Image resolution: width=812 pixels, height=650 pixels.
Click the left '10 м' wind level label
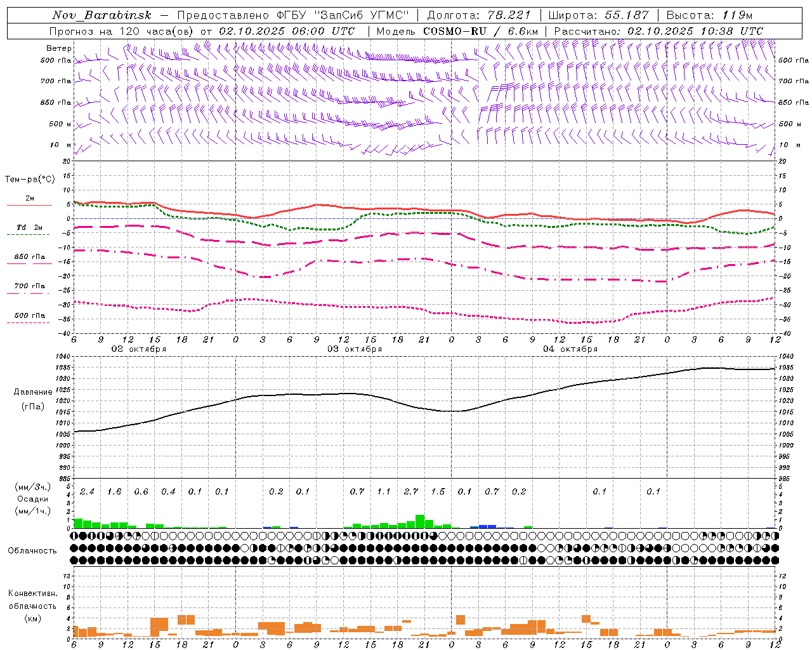coord(60,145)
